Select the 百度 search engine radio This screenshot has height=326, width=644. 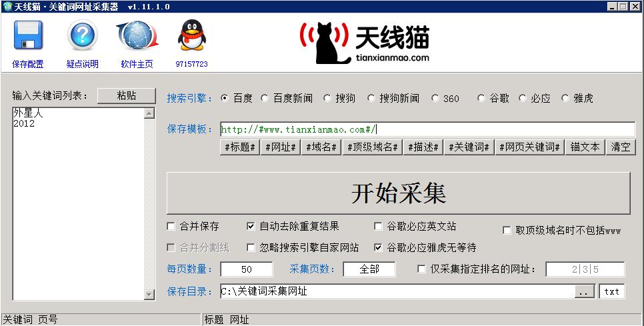coord(224,98)
